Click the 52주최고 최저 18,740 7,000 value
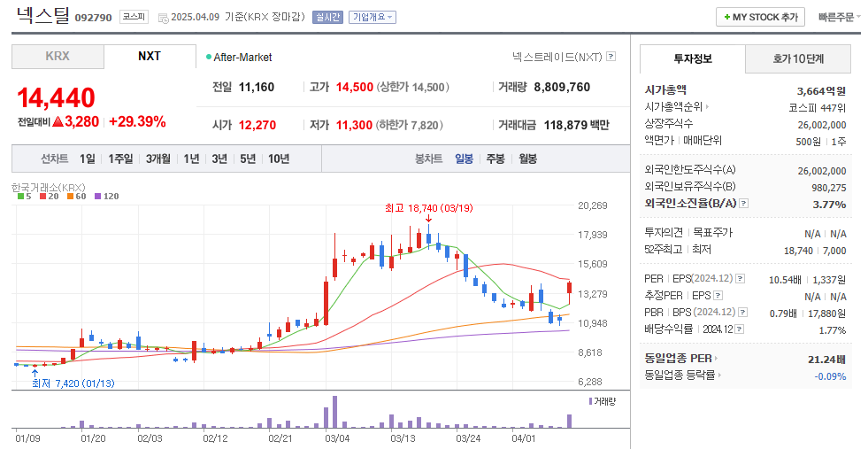 815,251
